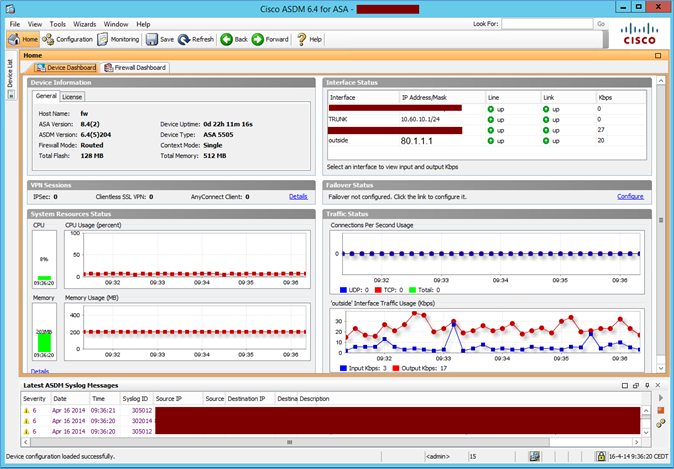This screenshot has width=674, height=469.
Task: Open the Configuration view
Action: click(67, 39)
